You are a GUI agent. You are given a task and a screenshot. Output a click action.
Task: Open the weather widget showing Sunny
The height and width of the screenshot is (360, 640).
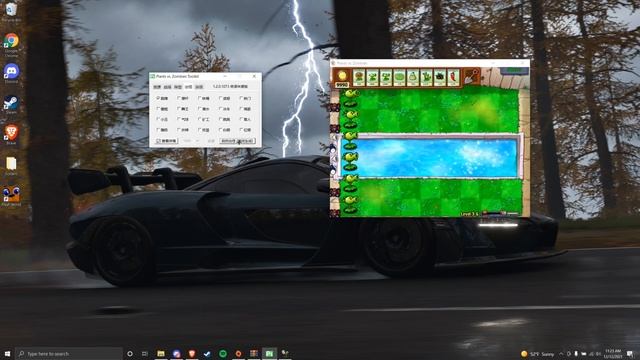point(538,354)
